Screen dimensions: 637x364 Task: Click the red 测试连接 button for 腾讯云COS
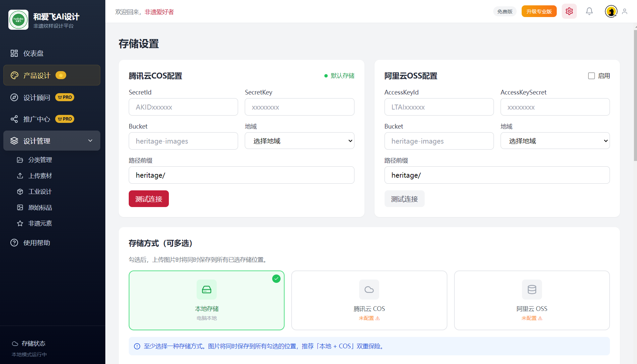pyautogui.click(x=149, y=199)
